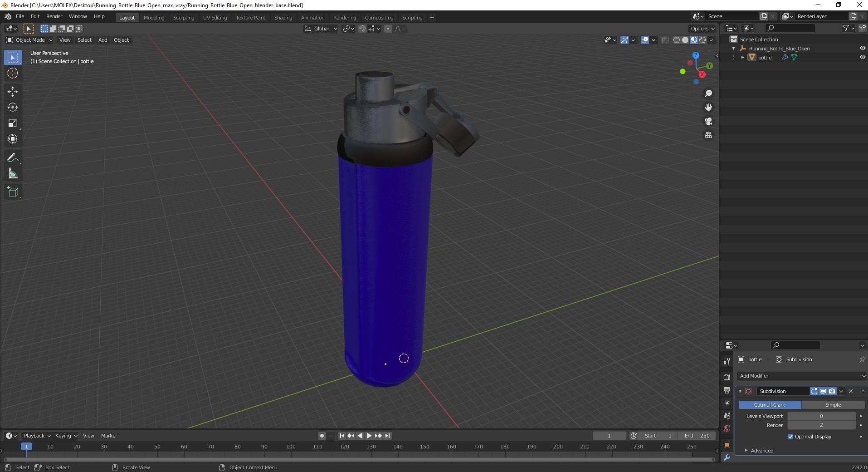The image size is (868, 472).
Task: Activate the Scale tool
Action: [13, 123]
